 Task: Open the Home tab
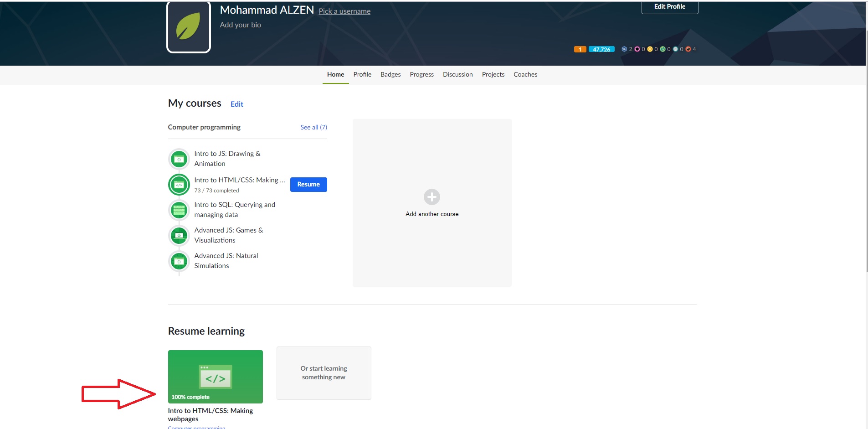(336, 74)
